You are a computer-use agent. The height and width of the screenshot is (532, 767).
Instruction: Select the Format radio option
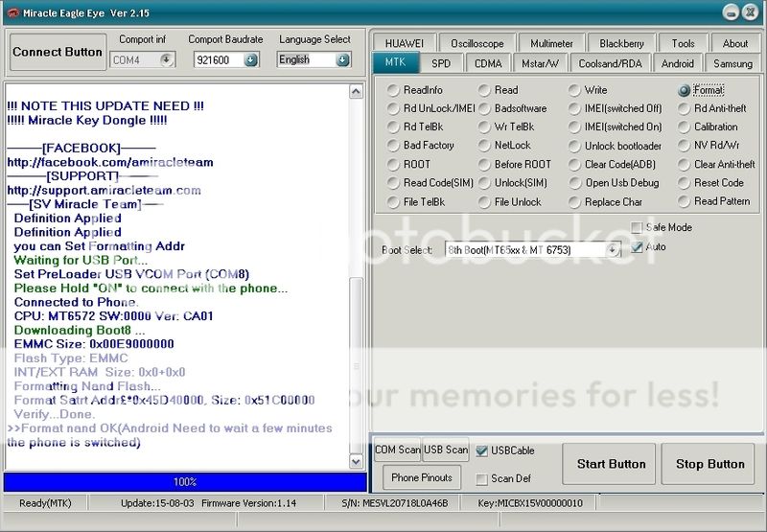pyautogui.click(x=701, y=90)
